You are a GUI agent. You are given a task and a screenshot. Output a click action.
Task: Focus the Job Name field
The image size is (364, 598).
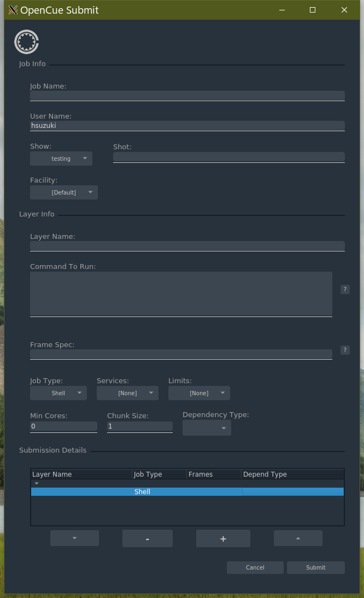coord(187,96)
